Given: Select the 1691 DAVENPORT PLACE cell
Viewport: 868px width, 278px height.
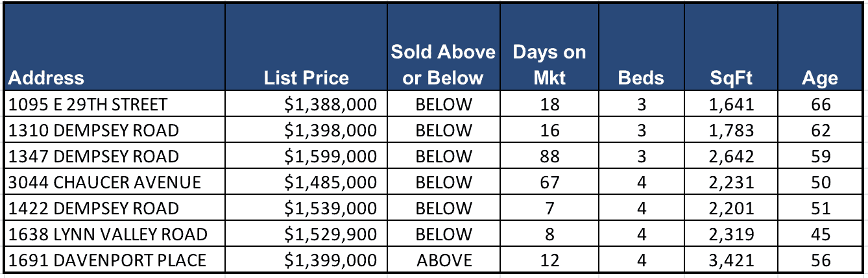Looking at the screenshot, I should (x=108, y=260).
